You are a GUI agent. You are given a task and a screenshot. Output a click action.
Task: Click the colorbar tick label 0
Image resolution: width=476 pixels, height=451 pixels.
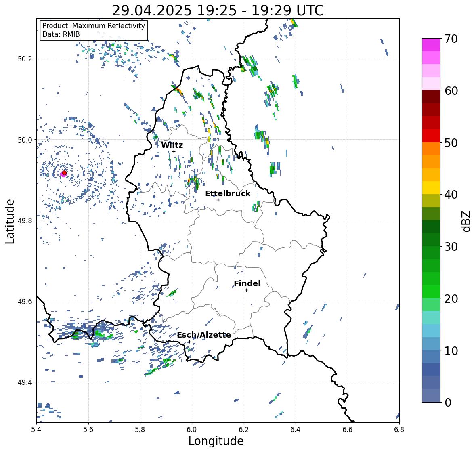tap(448, 402)
